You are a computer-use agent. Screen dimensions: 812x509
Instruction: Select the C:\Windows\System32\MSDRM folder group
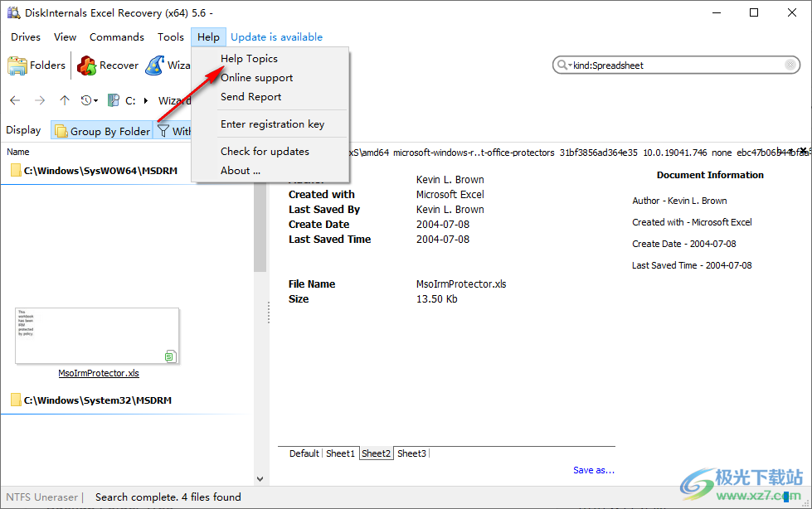pyautogui.click(x=92, y=400)
